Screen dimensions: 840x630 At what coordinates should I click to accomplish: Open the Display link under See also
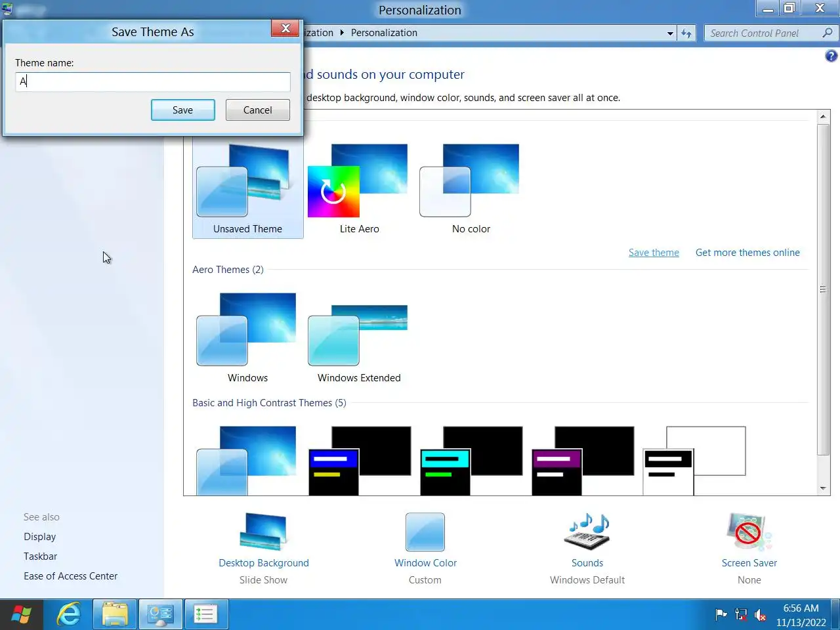click(40, 537)
